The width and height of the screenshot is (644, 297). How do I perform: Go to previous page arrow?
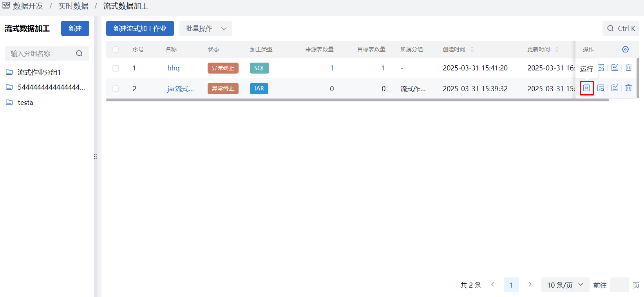click(x=493, y=284)
